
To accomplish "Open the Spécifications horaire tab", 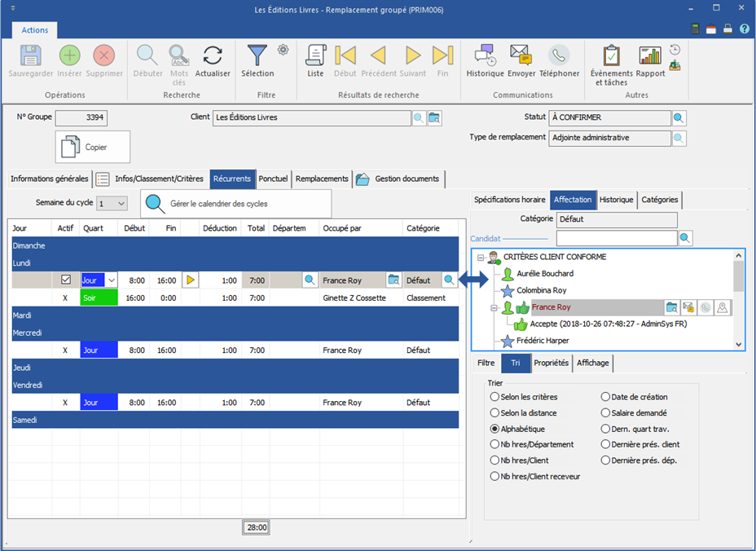I will [510, 199].
